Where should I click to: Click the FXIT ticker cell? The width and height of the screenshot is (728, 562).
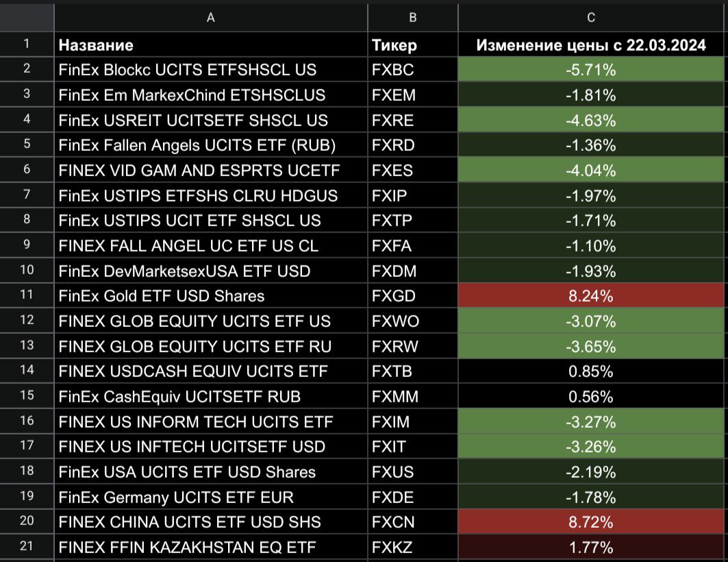[x=412, y=447]
